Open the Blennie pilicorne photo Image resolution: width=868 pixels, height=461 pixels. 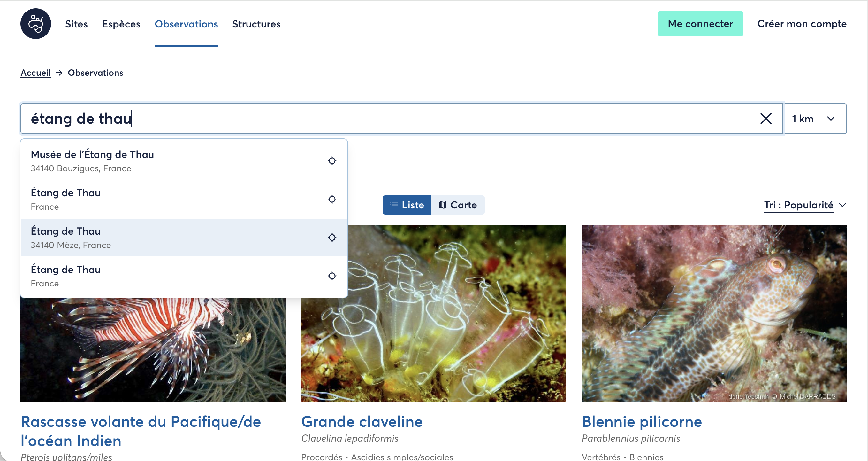(x=714, y=313)
